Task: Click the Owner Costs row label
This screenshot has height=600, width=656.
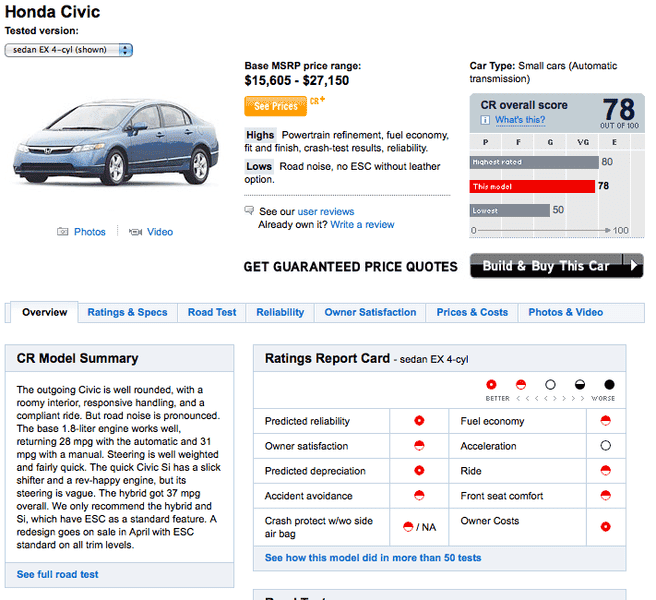Action: click(489, 521)
